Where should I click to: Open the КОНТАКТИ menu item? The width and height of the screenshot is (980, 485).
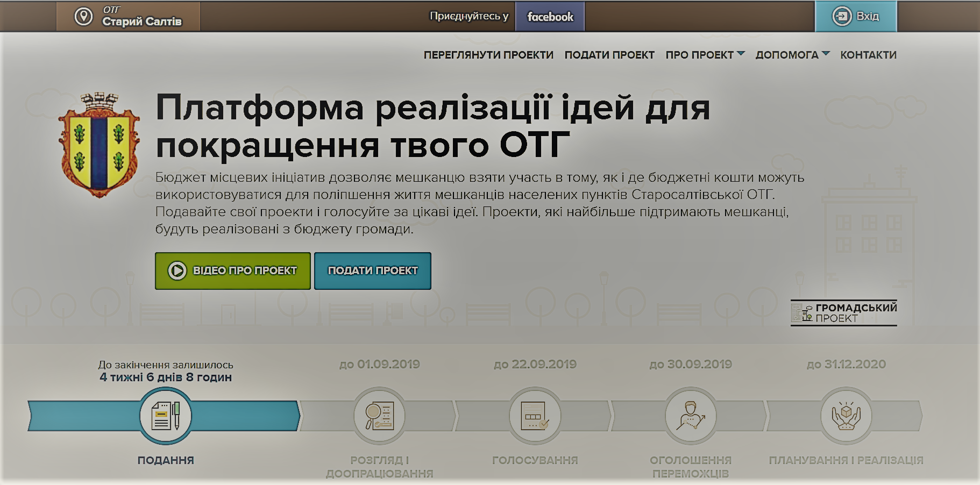pyautogui.click(x=868, y=55)
